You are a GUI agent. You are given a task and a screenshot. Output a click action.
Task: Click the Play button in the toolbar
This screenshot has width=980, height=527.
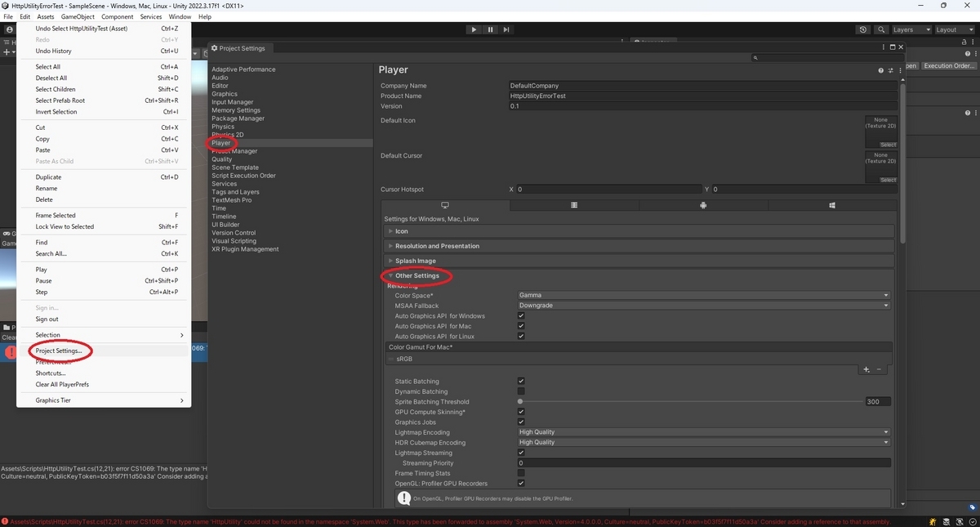[474, 29]
